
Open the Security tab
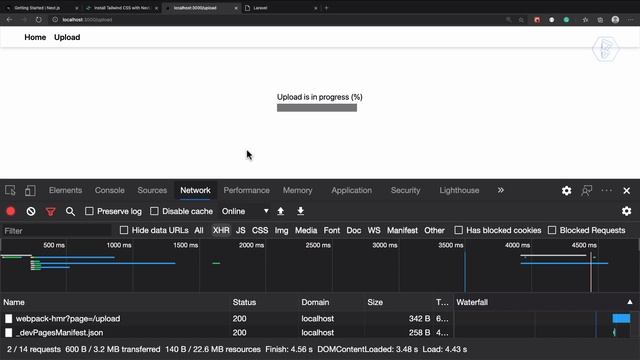405,190
